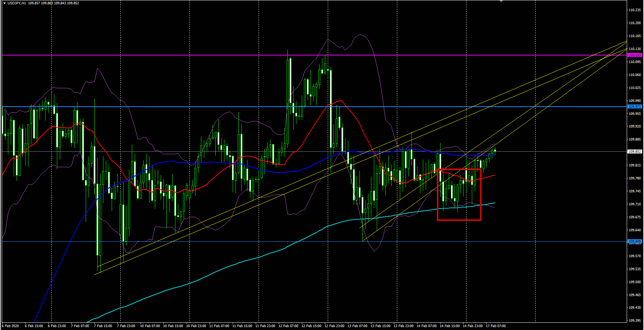Click the 109.570 price scale value
This screenshot has width=644, height=330.
pos(635,256)
